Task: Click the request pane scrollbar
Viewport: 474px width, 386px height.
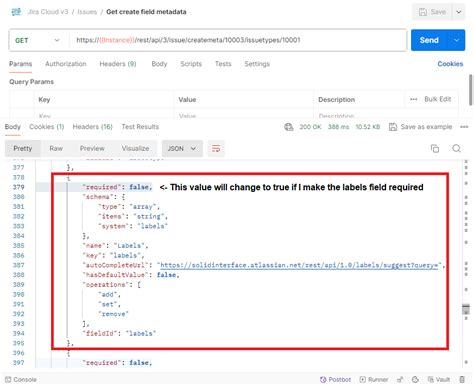Action: (x=471, y=90)
